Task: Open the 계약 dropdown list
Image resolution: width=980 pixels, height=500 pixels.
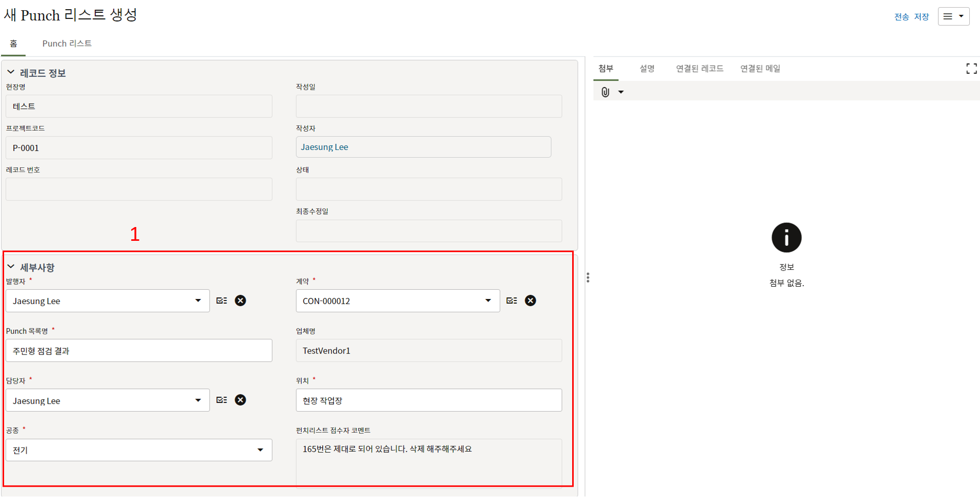Action: click(x=488, y=301)
